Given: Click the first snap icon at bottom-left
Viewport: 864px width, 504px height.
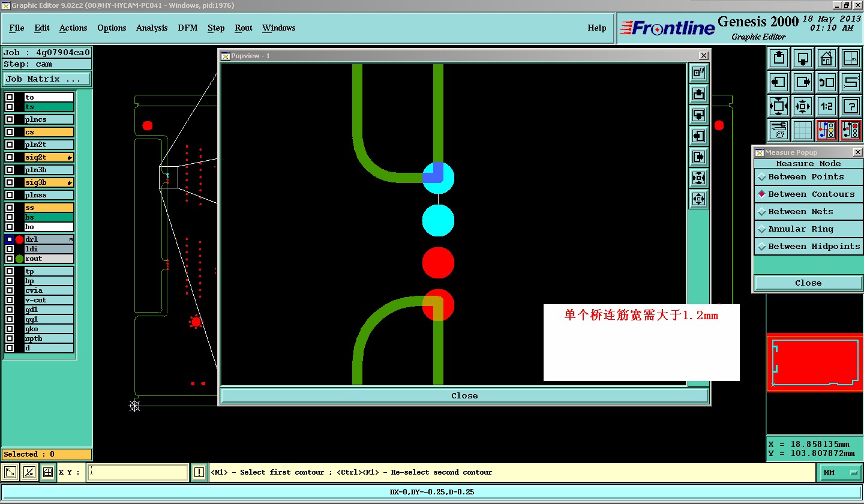Looking at the screenshot, I should tap(11, 473).
